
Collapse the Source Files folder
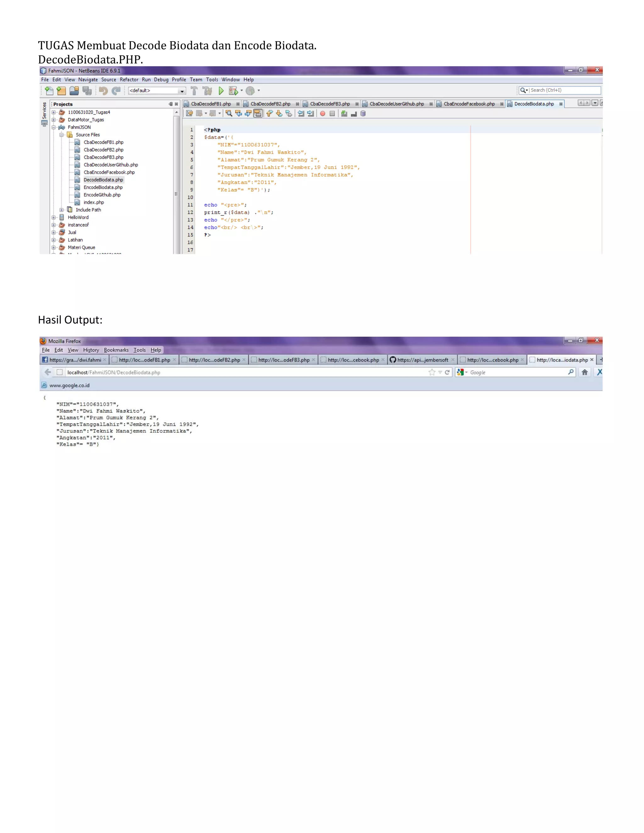(61, 135)
